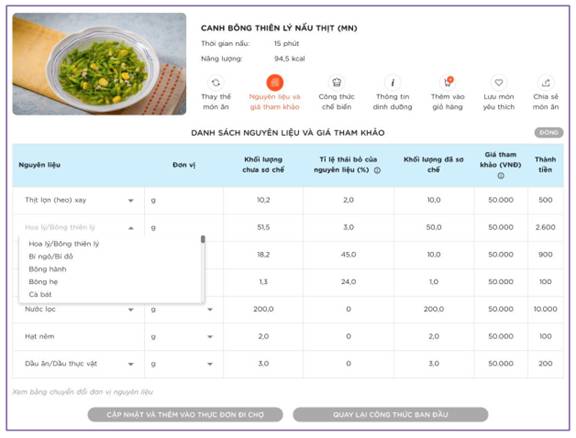Click Quay lại công thức ban đầu button
The height and width of the screenshot is (438, 576).
coord(390,414)
